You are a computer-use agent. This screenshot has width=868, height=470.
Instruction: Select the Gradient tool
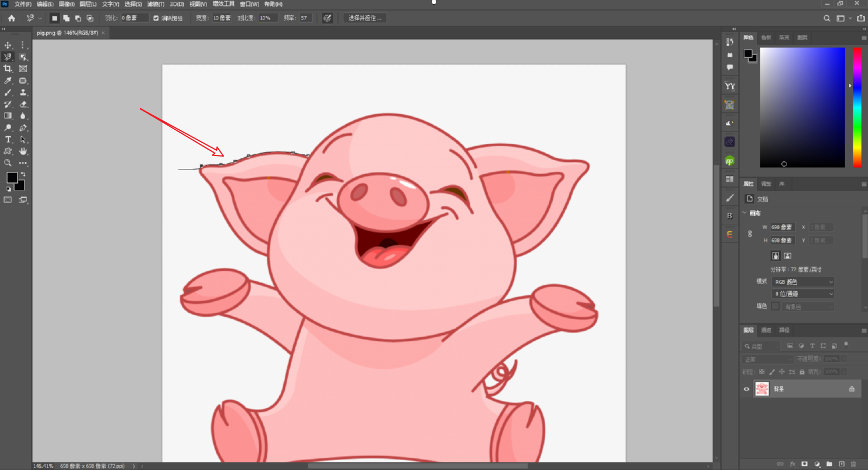tap(8, 116)
